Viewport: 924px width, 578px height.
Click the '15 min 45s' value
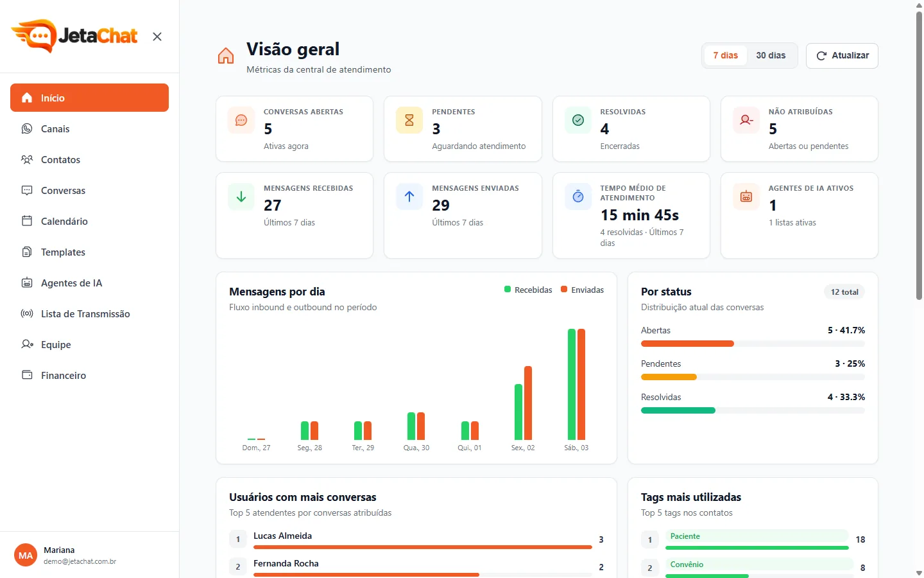640,215
